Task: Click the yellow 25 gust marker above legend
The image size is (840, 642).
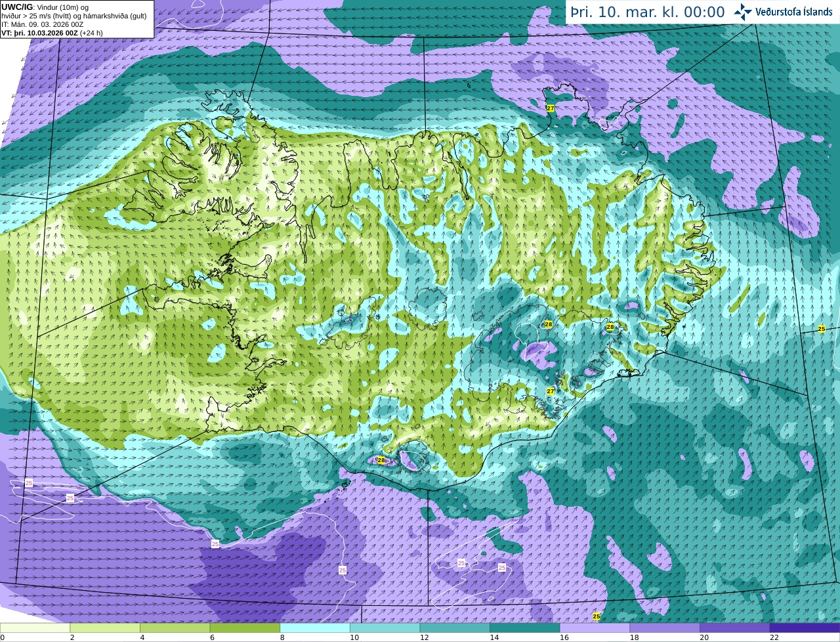Action: 596,616
